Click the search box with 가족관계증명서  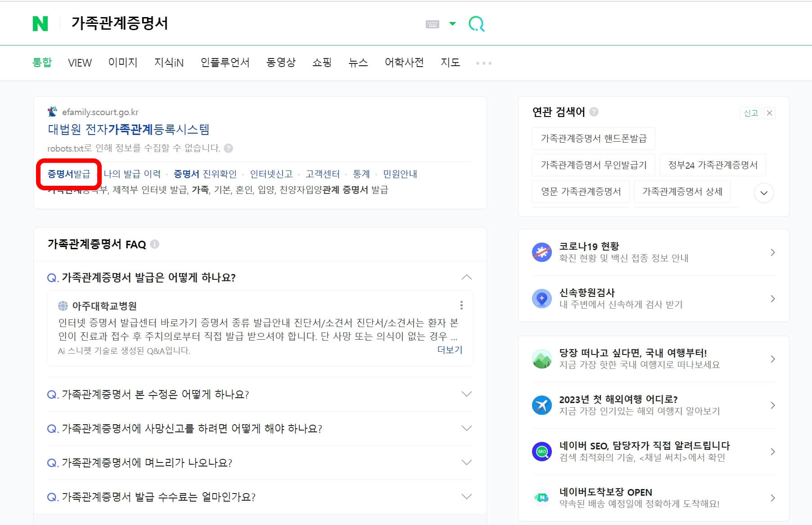243,23
